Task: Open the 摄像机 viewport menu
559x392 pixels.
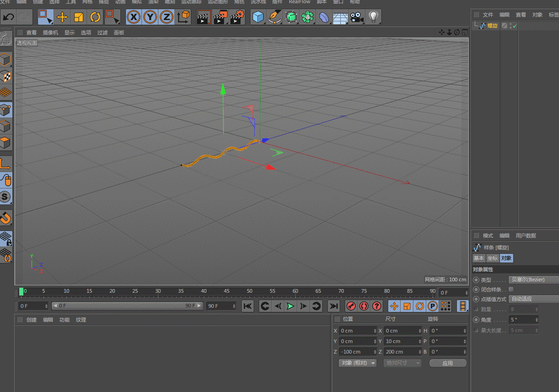Action: pos(50,32)
